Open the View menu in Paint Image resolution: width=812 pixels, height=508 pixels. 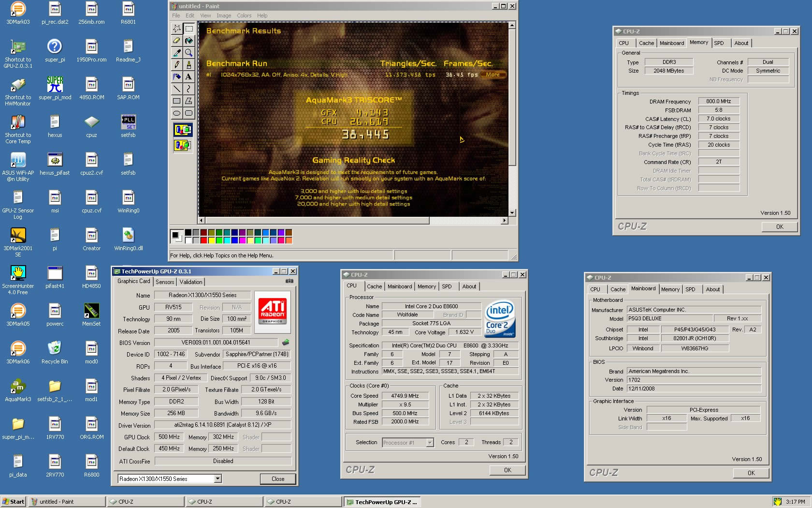tap(205, 15)
